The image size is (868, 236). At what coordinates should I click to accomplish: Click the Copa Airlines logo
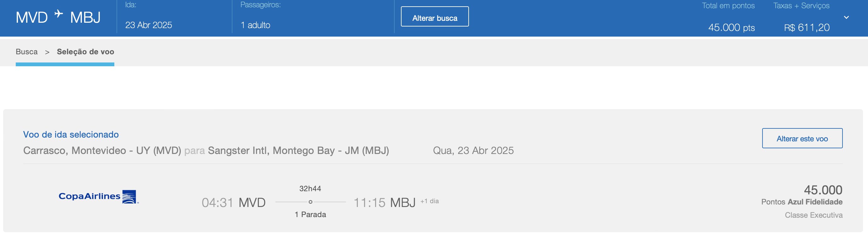(98, 197)
